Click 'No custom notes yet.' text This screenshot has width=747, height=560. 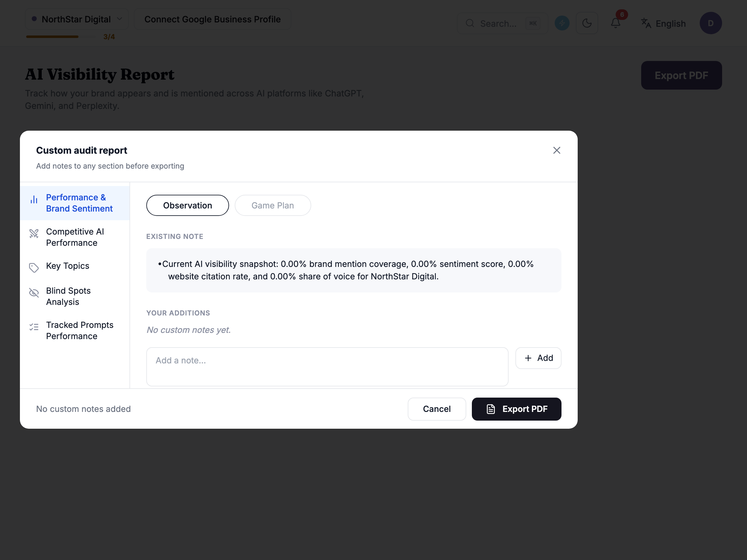click(x=188, y=330)
